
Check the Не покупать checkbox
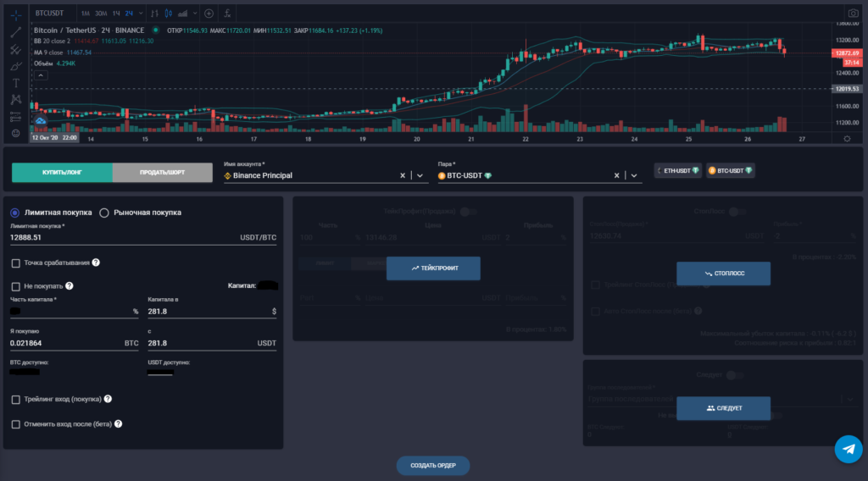(15, 286)
